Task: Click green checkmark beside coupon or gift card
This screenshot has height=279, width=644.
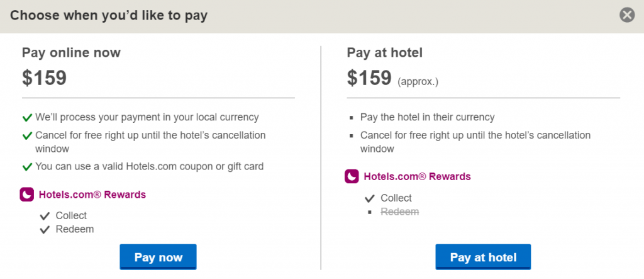Action: (27, 167)
